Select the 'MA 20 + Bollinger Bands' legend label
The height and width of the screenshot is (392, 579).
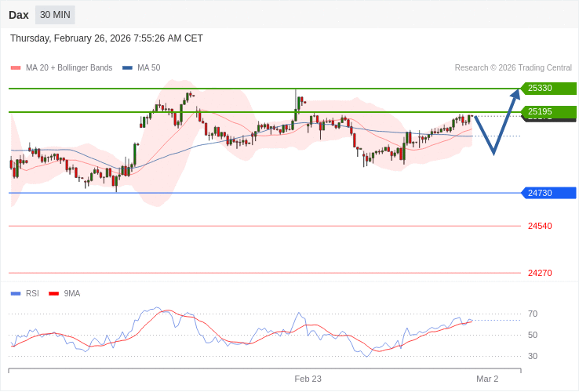point(69,68)
